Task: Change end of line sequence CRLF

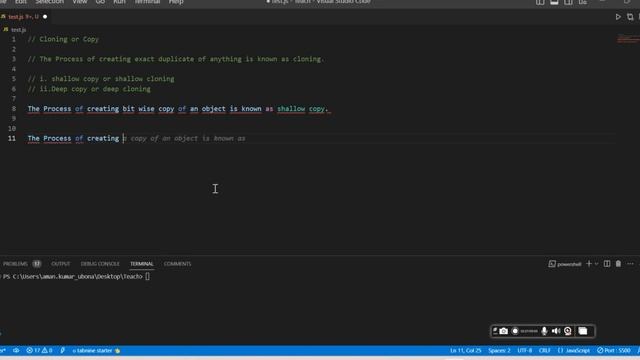Action: 544,350
